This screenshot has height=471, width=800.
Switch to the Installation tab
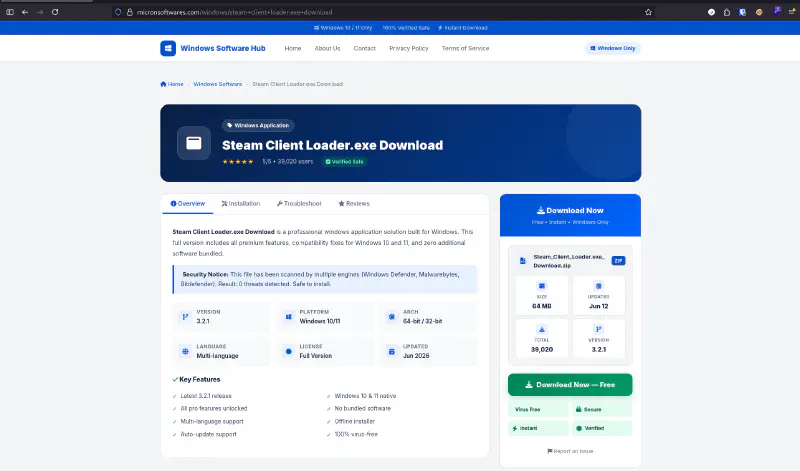coord(241,203)
